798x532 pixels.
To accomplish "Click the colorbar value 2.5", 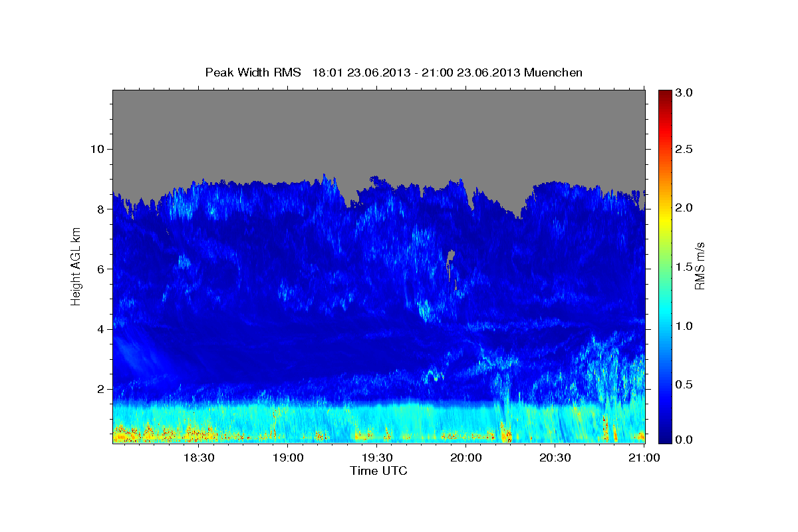I will tap(684, 150).
